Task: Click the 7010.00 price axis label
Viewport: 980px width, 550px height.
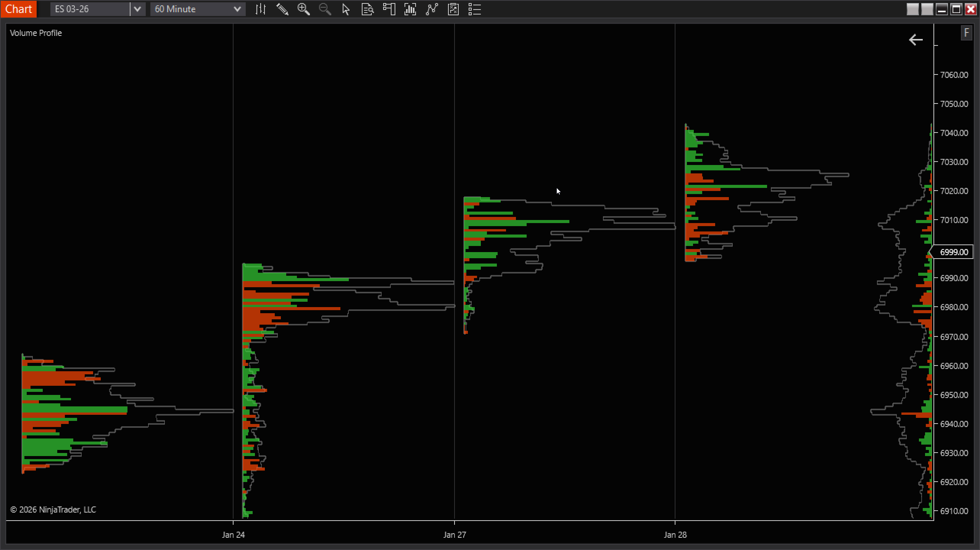Action: pyautogui.click(x=954, y=220)
